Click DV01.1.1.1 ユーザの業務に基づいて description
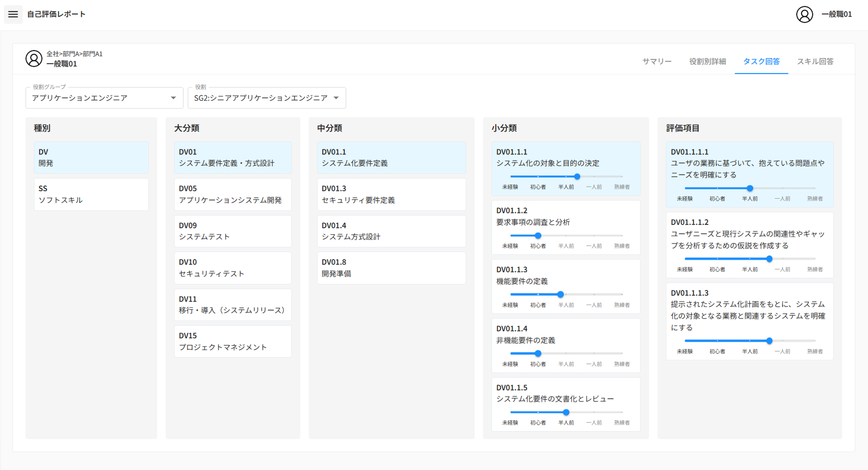 click(x=747, y=169)
